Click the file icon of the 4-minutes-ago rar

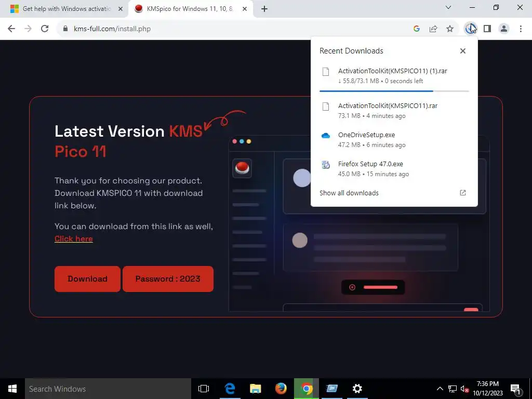pos(326,107)
